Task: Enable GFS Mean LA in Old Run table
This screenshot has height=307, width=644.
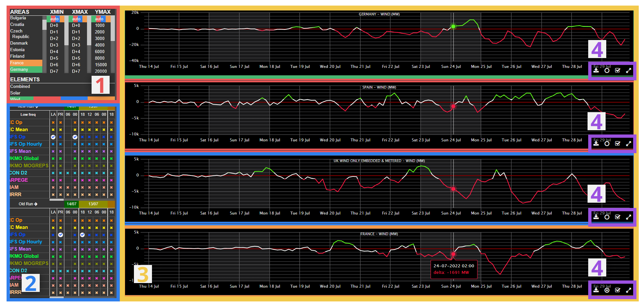Action: click(53, 249)
